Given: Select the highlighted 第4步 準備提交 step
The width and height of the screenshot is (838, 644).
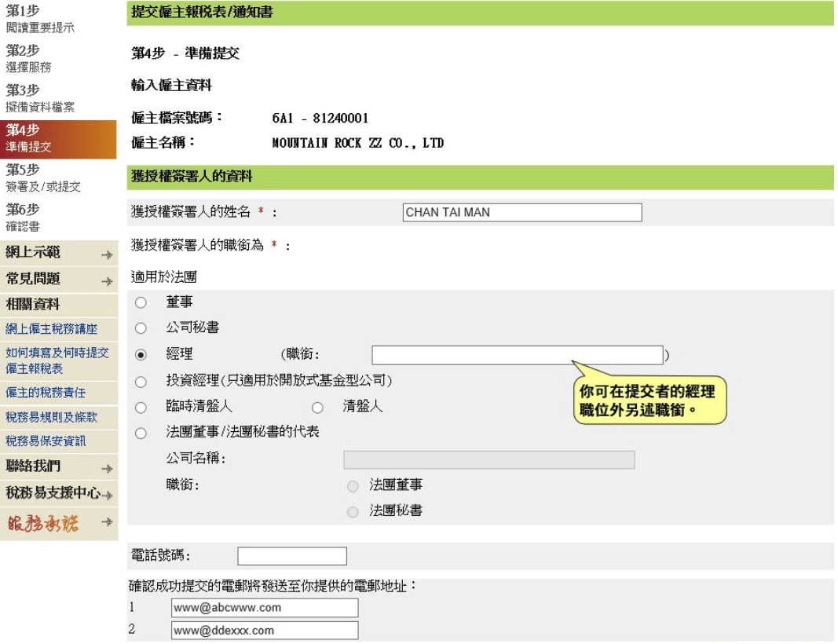Looking at the screenshot, I should pyautogui.click(x=58, y=139).
